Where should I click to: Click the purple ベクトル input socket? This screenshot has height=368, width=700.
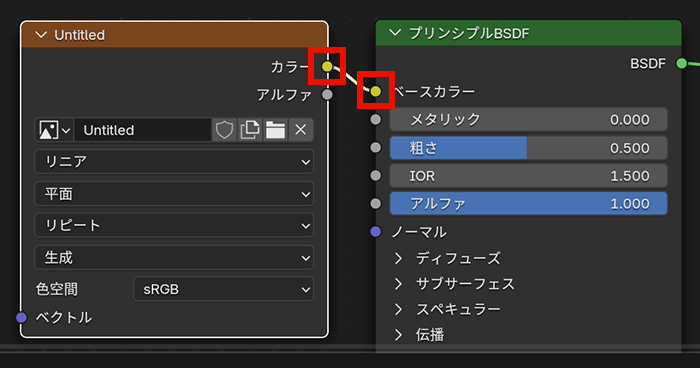(21, 317)
